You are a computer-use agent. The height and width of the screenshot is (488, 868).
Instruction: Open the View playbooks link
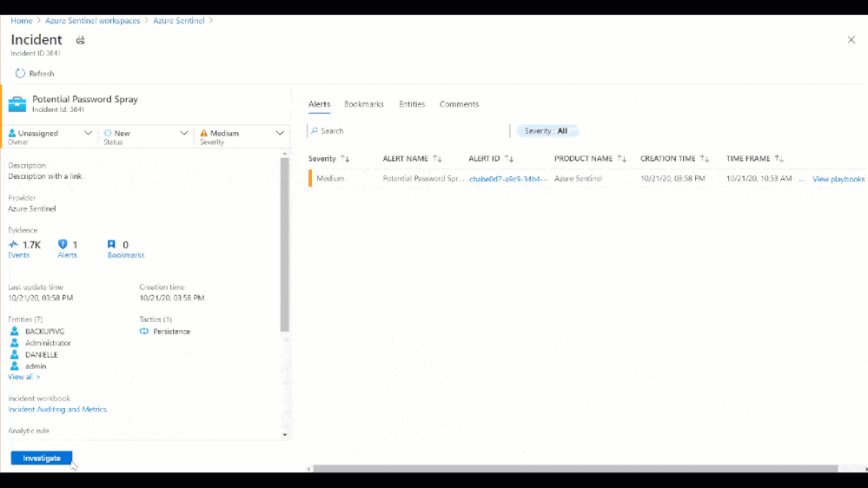[838, 179]
